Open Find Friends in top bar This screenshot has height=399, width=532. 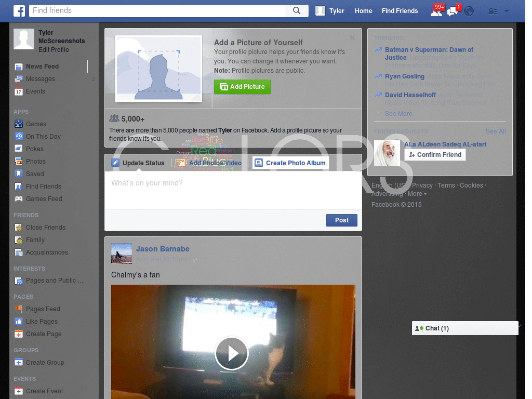[x=400, y=11]
